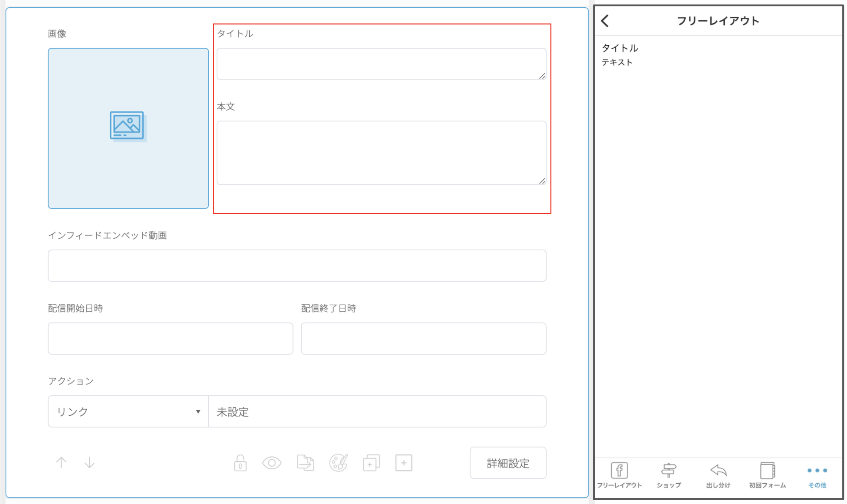This screenshot has width=847, height=504.
Task: Open the 配信終了日時 date field
Action: click(423, 338)
